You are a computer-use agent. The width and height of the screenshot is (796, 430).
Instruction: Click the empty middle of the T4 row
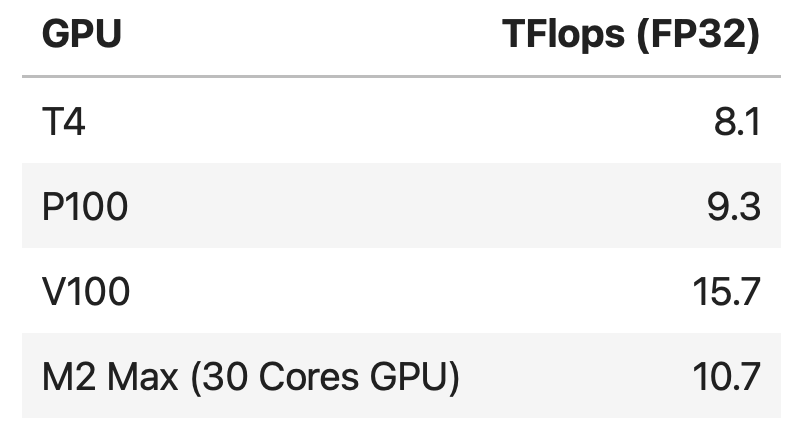pos(400,122)
